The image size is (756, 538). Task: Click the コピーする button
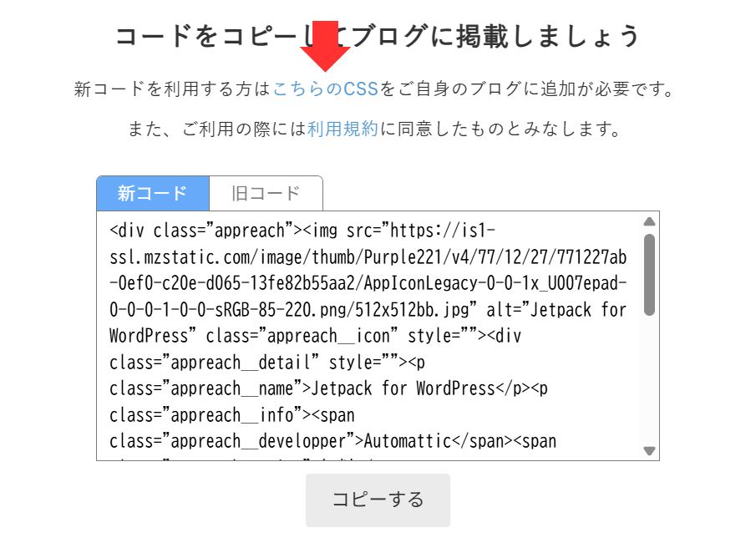pos(378,500)
